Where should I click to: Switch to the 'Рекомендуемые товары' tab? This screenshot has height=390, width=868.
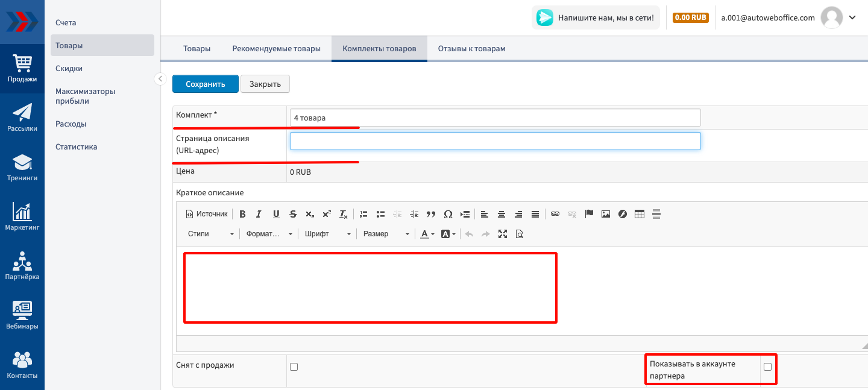(x=276, y=49)
